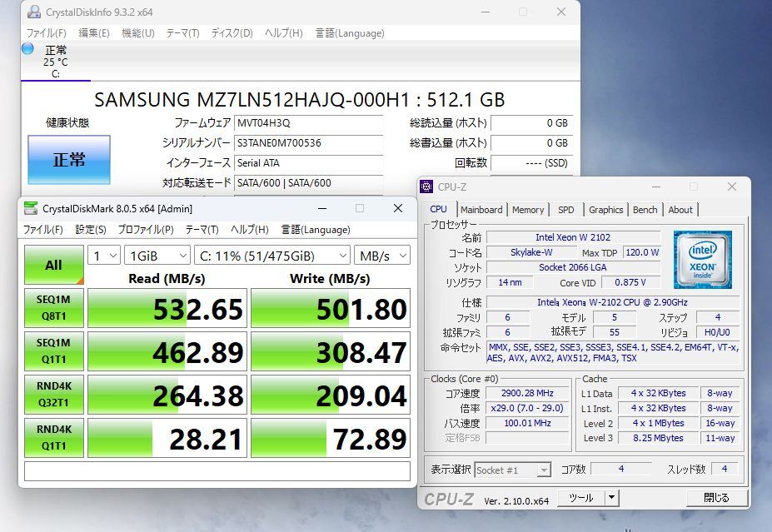Open 編集(E) menu in CrystalDiskInfo
The height and width of the screenshot is (532, 772).
click(x=94, y=33)
